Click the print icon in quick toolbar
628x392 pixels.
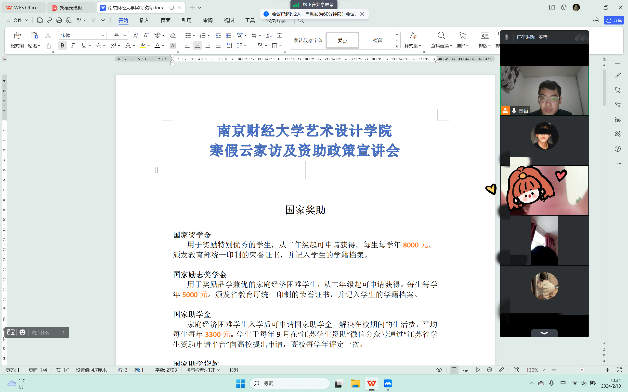tap(59, 20)
